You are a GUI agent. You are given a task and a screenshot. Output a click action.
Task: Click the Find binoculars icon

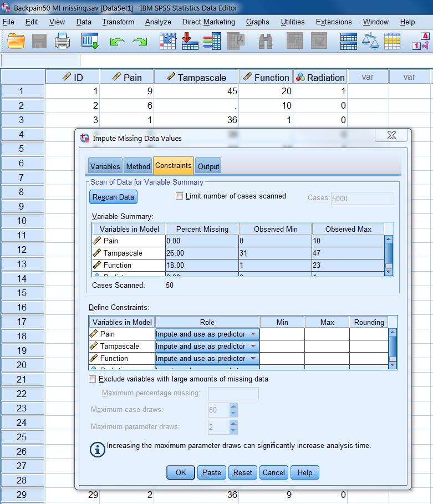coord(266,41)
